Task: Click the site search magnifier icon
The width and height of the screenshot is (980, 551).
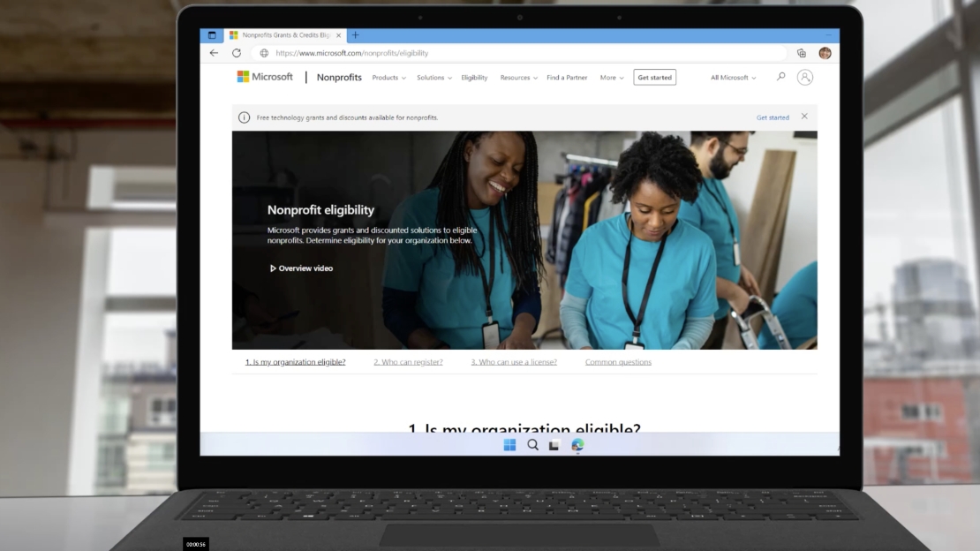Action: pyautogui.click(x=780, y=78)
